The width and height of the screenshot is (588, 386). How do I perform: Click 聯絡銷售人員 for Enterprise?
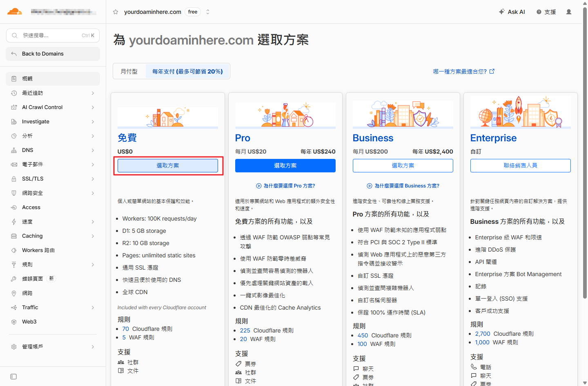coord(521,166)
